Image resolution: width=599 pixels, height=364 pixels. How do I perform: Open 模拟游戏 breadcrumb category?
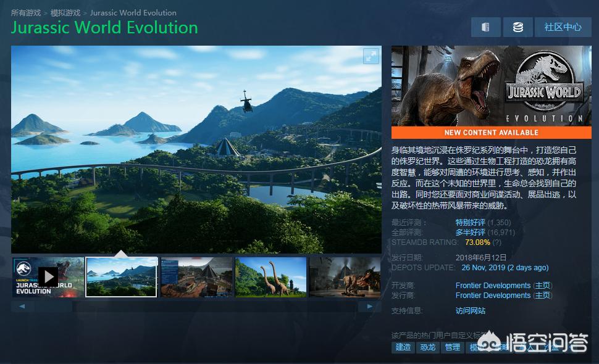65,12
